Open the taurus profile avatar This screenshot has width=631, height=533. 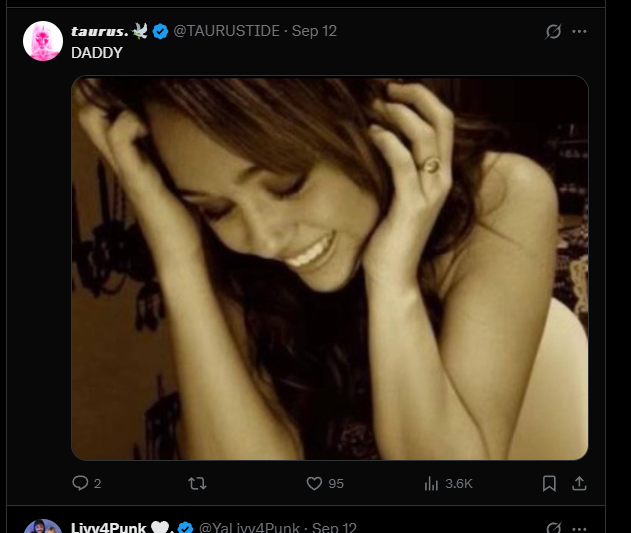point(42,41)
